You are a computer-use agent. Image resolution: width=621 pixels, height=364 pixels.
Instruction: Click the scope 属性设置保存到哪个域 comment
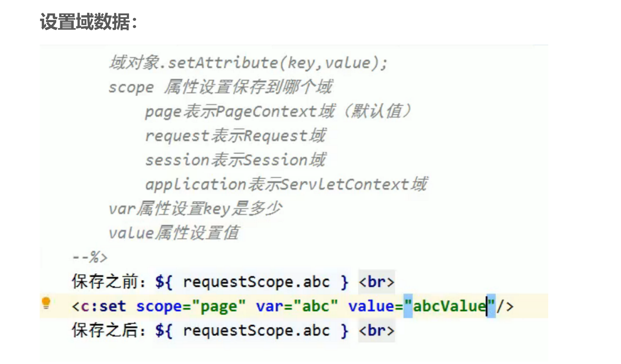[x=220, y=87]
